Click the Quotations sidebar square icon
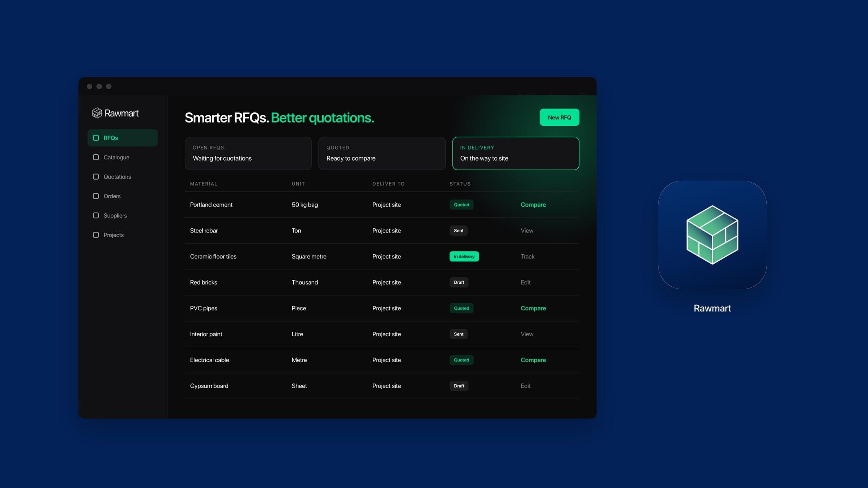The height and width of the screenshot is (488, 868). (96, 177)
